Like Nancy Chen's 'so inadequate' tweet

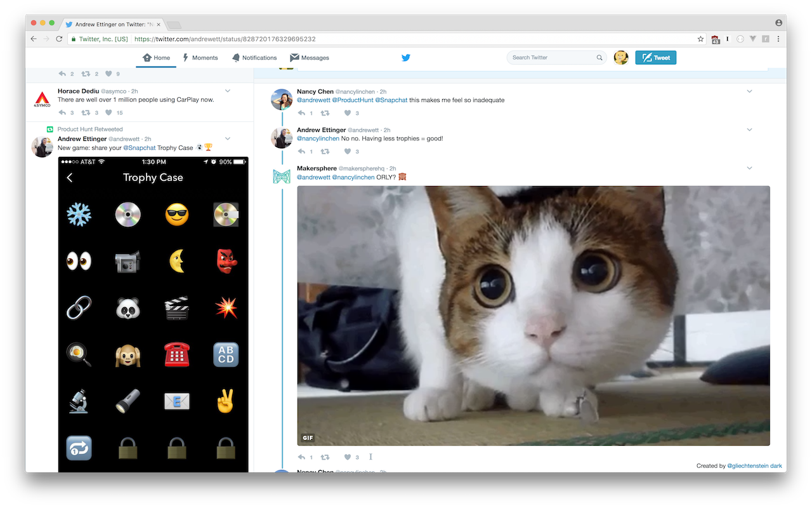pos(348,113)
